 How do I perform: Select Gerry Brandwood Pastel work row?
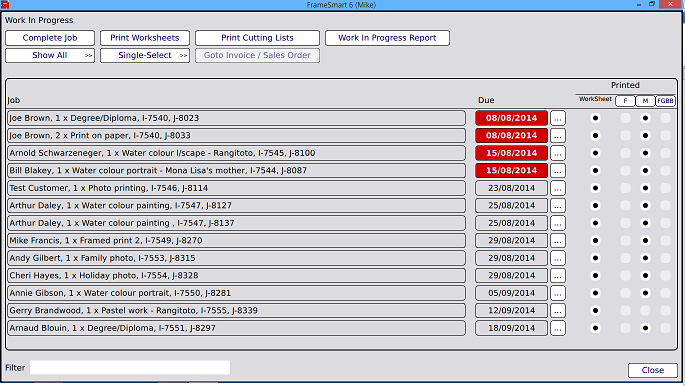(x=236, y=310)
